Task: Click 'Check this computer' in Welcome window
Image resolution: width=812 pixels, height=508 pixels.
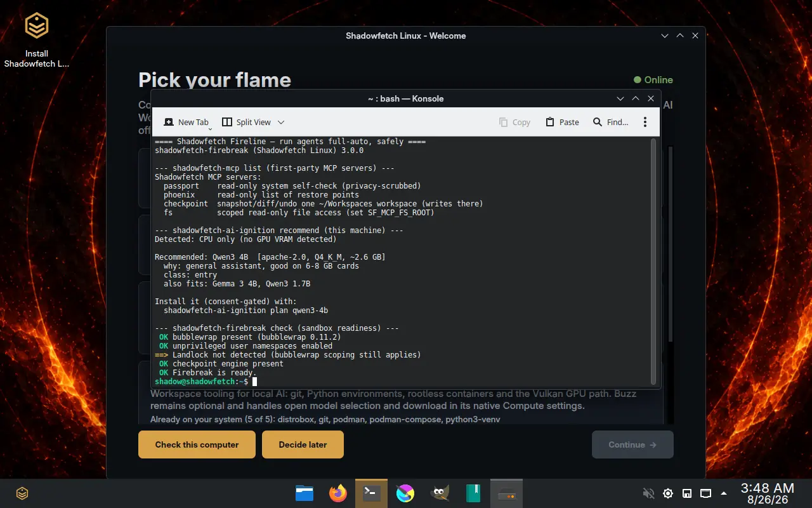Action: click(197, 444)
